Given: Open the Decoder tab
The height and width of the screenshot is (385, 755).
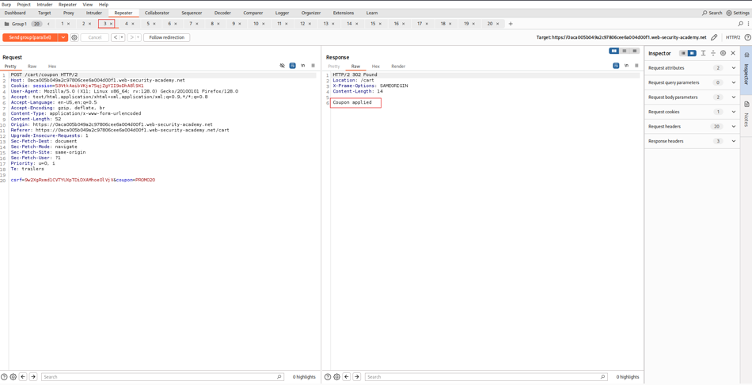Looking at the screenshot, I should (x=222, y=13).
